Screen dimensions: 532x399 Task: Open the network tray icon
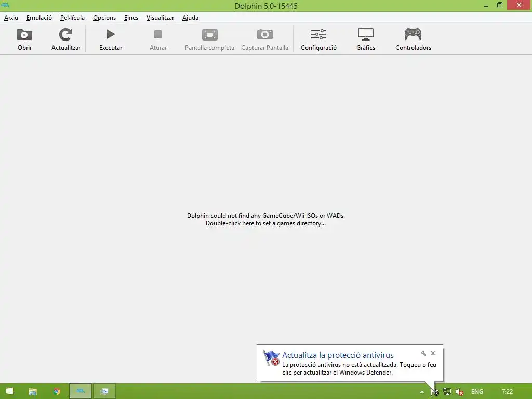click(447, 392)
